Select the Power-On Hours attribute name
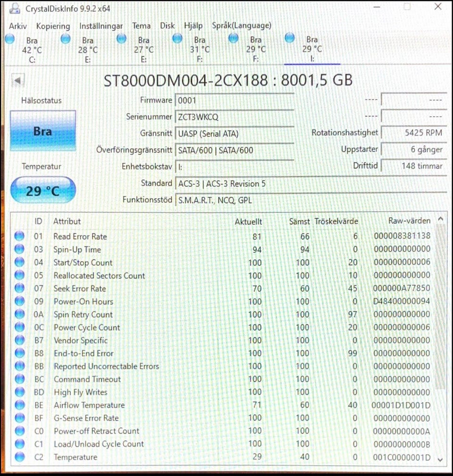453x476 pixels. (84, 301)
